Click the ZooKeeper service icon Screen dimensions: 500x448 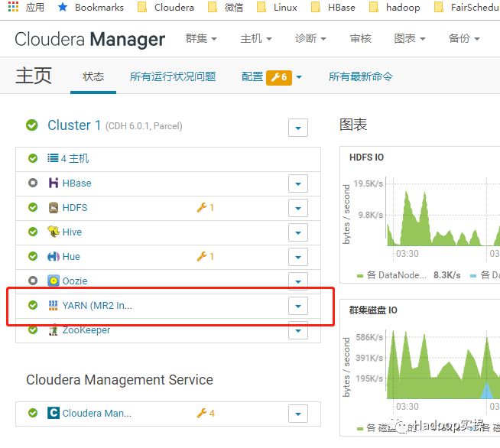click(x=54, y=330)
